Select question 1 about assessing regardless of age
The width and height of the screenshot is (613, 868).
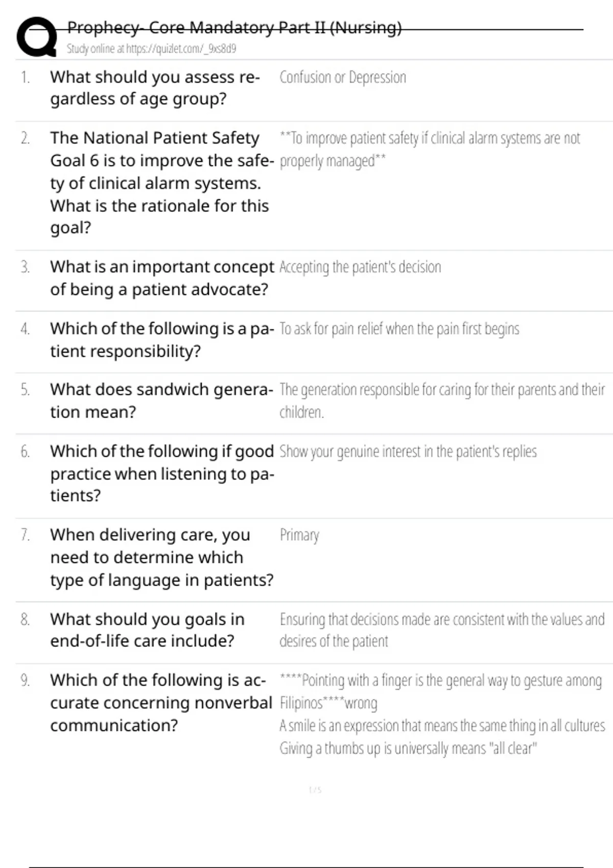[155, 88]
